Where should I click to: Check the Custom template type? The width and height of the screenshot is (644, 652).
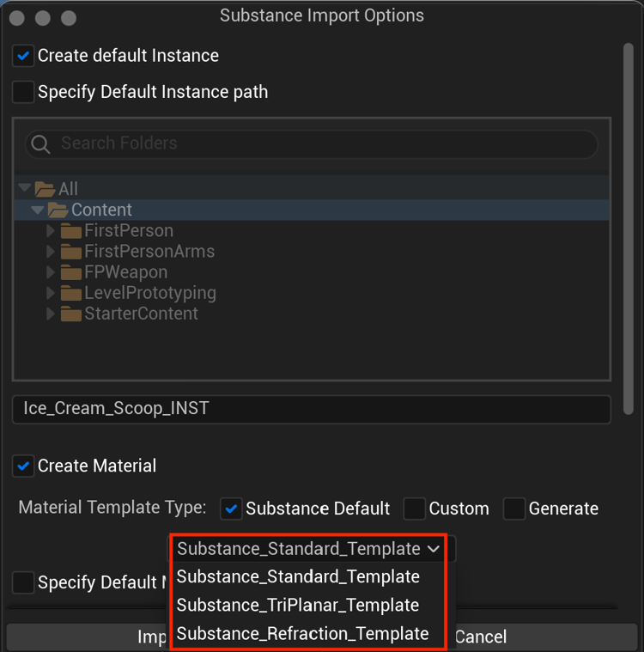[415, 509]
